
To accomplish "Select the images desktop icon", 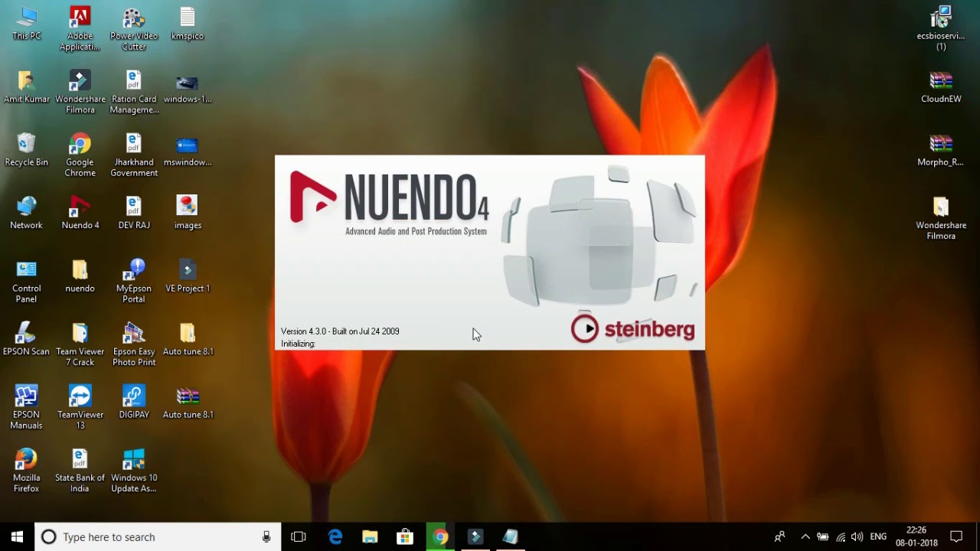I will (188, 213).
